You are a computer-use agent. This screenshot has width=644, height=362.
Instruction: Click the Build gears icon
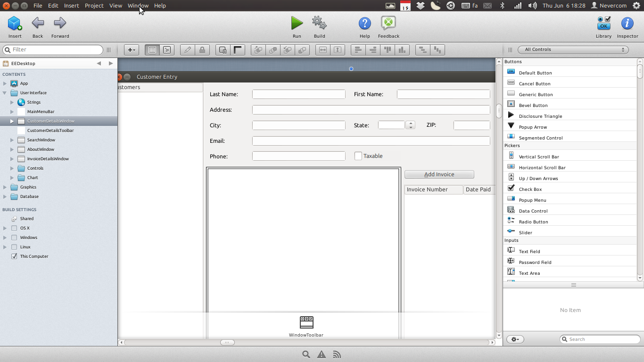tap(319, 23)
